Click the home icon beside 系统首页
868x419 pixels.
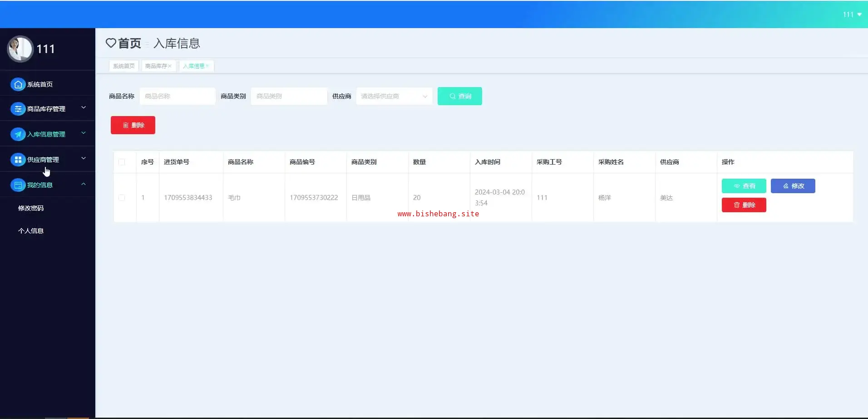[x=18, y=84]
